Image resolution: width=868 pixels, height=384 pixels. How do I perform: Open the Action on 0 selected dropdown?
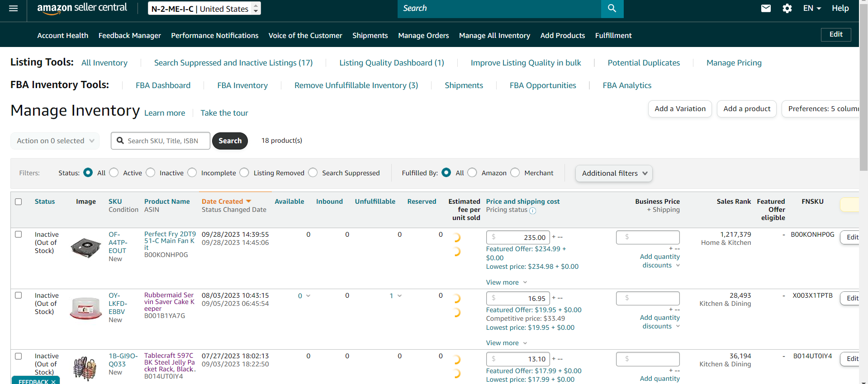pyautogui.click(x=55, y=141)
